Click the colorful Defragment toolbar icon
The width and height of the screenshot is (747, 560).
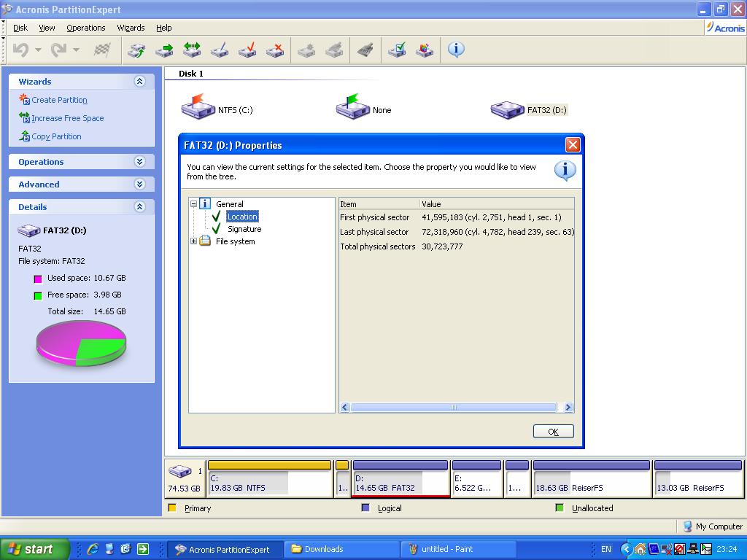tap(425, 50)
